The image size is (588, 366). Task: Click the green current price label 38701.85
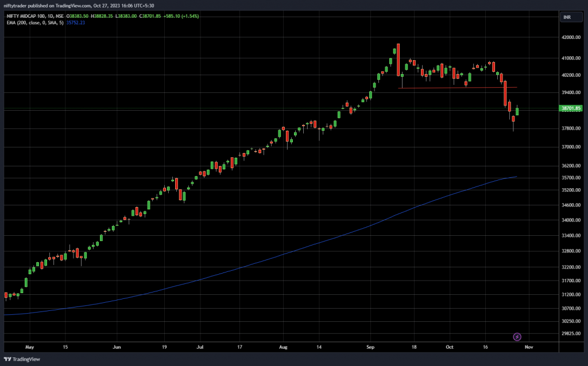(571, 108)
